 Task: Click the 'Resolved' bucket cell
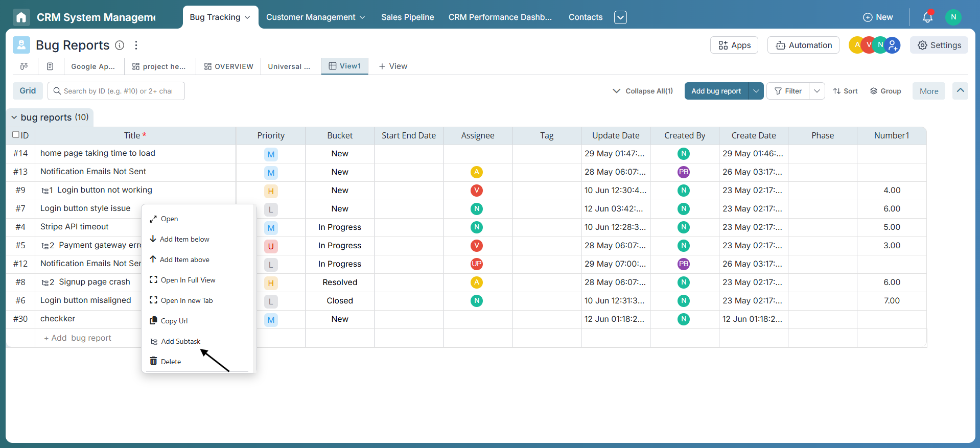click(x=340, y=282)
